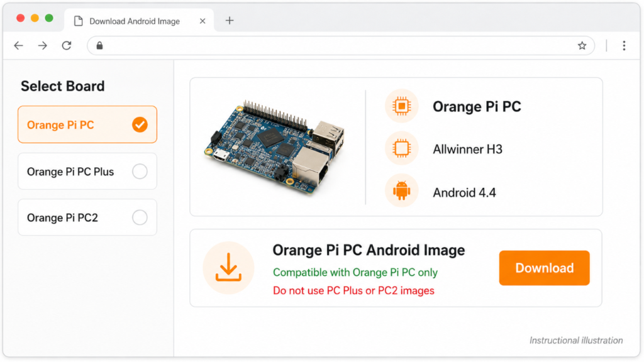Click the red Do not use PC Plus warning
The height and width of the screenshot is (362, 644).
(x=353, y=290)
